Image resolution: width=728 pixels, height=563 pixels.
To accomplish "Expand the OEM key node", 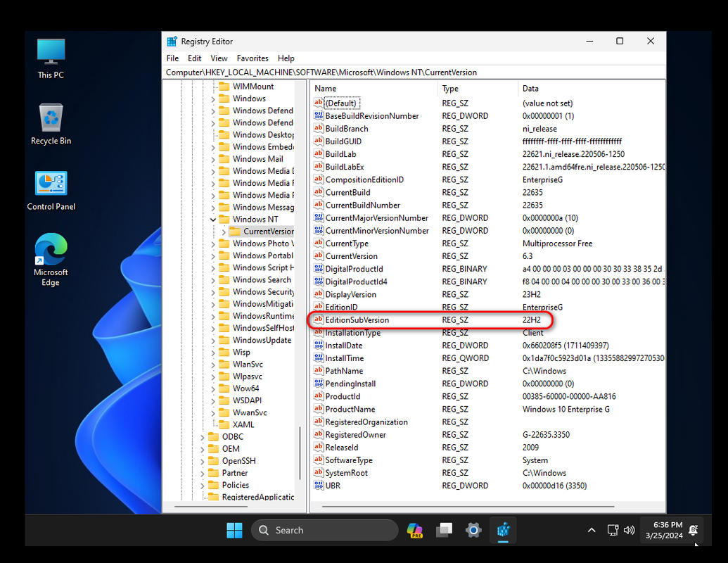I will click(203, 449).
